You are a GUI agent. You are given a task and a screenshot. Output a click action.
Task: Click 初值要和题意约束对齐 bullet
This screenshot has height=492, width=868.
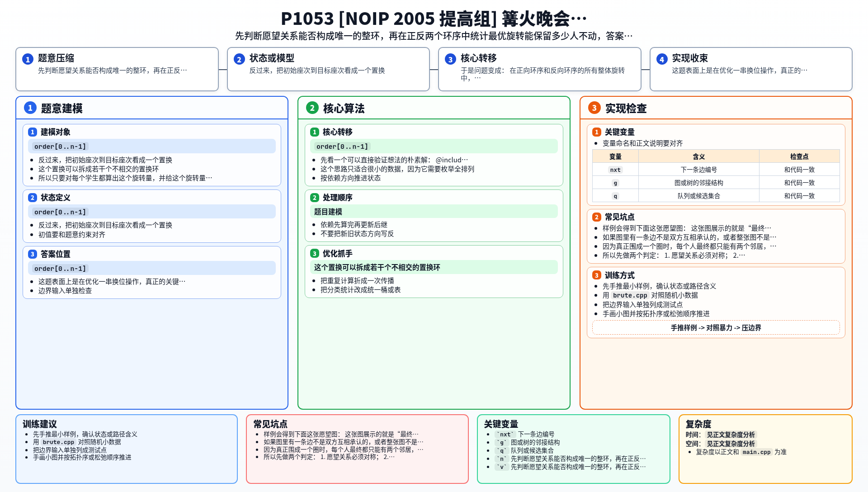point(72,235)
